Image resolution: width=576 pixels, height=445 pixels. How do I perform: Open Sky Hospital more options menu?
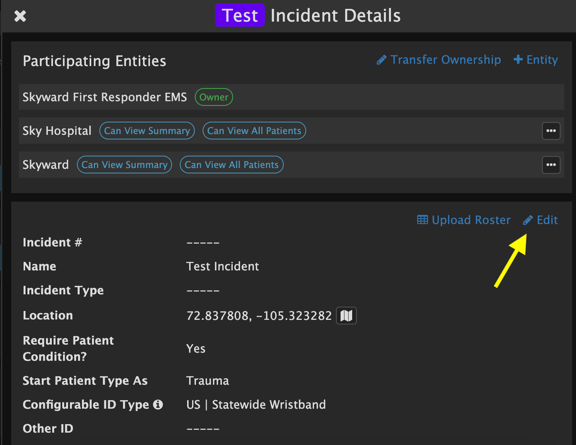551,131
